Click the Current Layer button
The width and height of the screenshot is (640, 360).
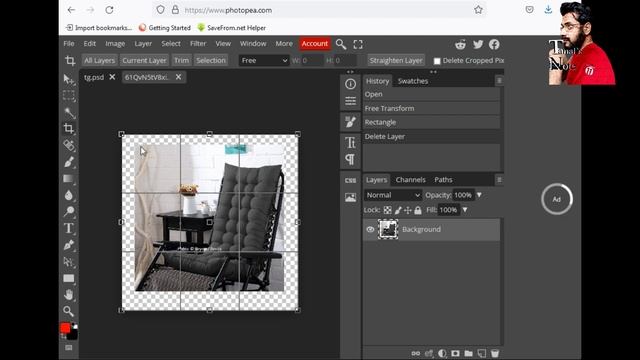144,60
